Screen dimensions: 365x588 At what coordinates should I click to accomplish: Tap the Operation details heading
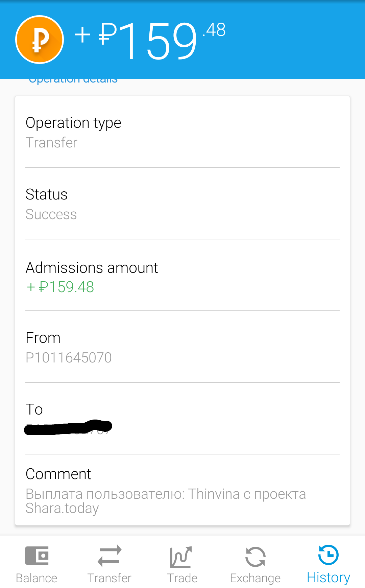(x=73, y=81)
